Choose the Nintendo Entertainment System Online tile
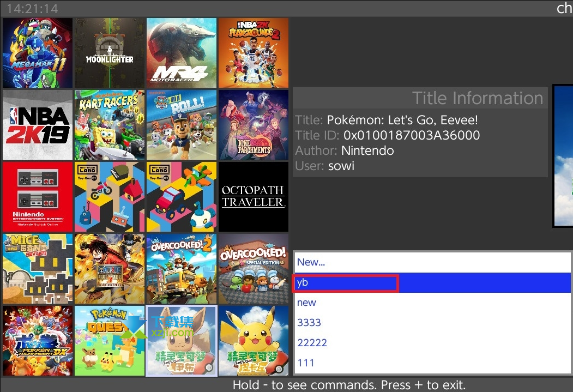The height and width of the screenshot is (392, 573). [x=37, y=197]
